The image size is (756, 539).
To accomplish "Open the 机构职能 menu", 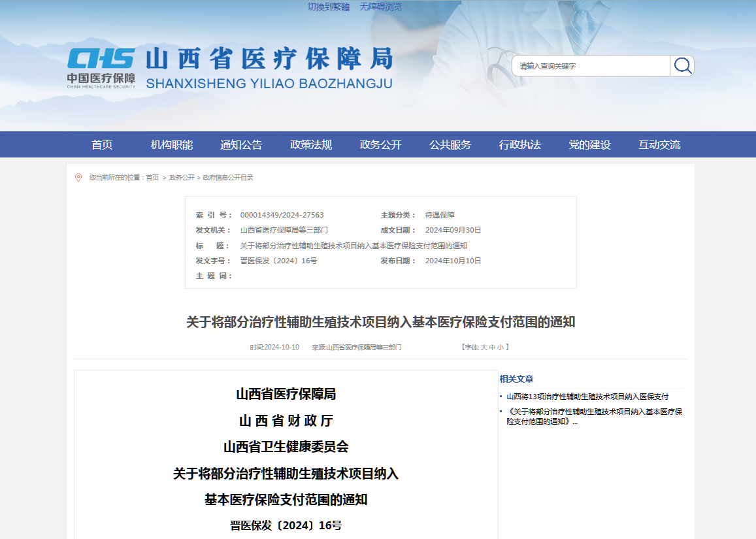I will (172, 144).
